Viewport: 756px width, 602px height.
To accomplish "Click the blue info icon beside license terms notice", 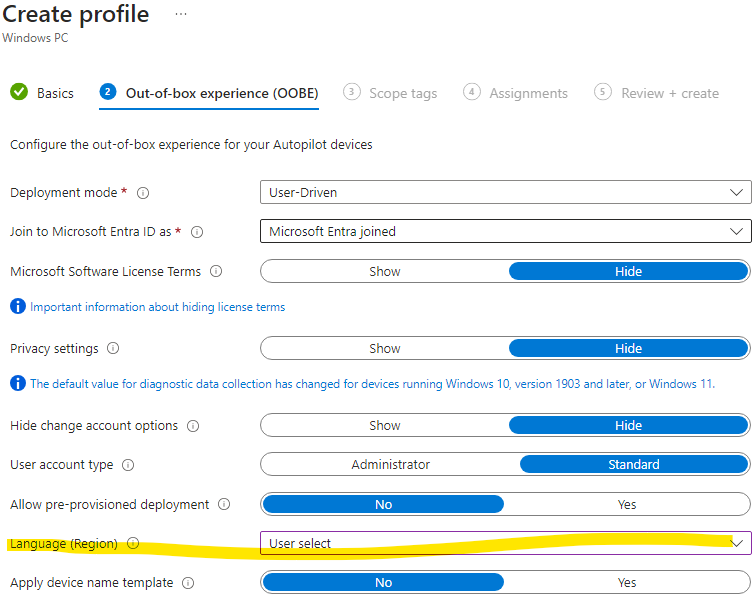I will [18, 306].
